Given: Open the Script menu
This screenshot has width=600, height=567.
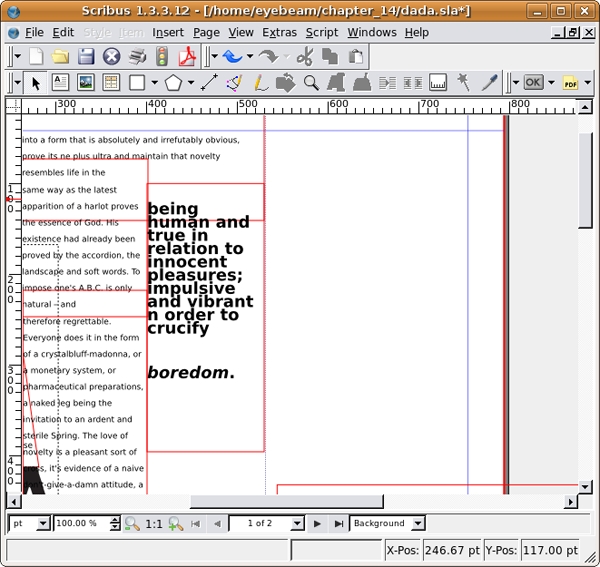Looking at the screenshot, I should 321,32.
